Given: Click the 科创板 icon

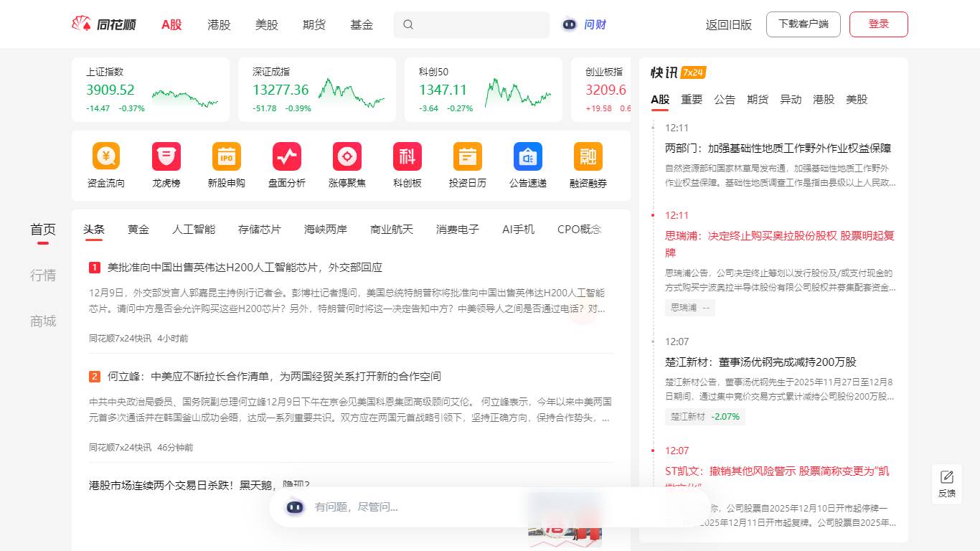Looking at the screenshot, I should (x=407, y=156).
